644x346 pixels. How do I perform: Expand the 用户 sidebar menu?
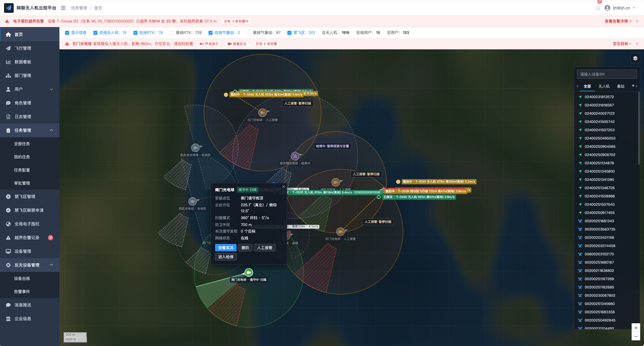click(x=29, y=89)
